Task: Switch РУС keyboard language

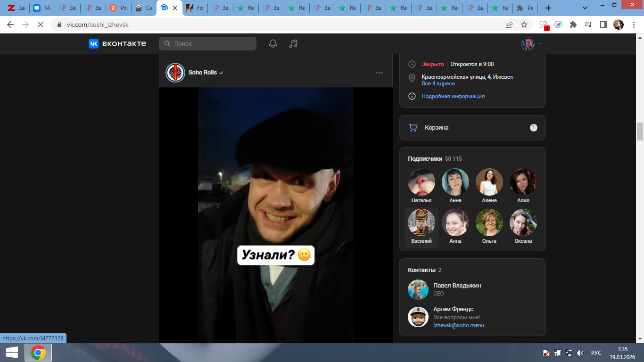Action: (x=596, y=353)
